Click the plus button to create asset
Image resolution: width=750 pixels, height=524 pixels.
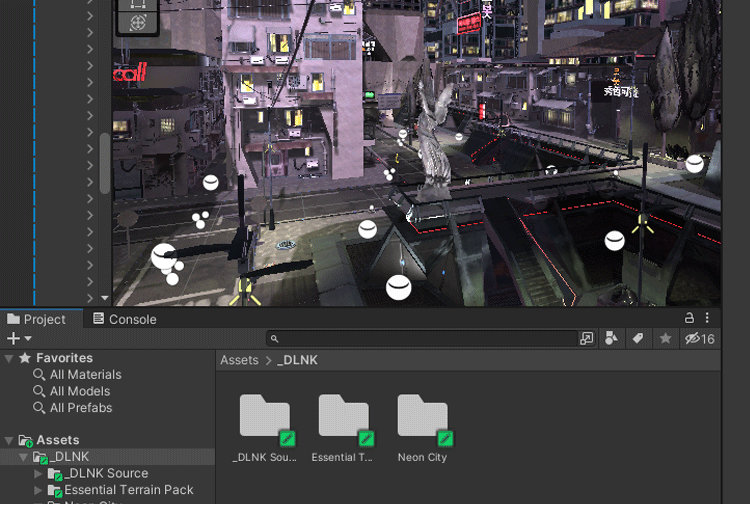pyautogui.click(x=14, y=339)
